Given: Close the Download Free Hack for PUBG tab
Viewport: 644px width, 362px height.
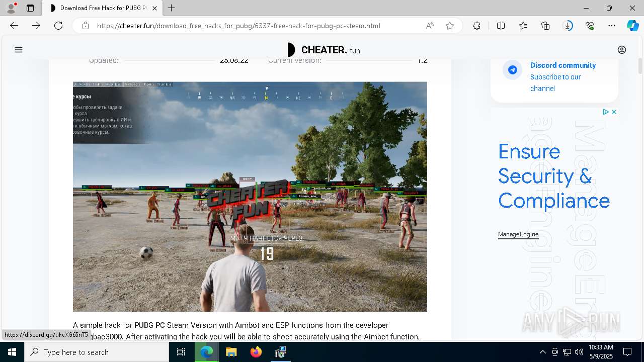Looking at the screenshot, I should click(x=155, y=8).
